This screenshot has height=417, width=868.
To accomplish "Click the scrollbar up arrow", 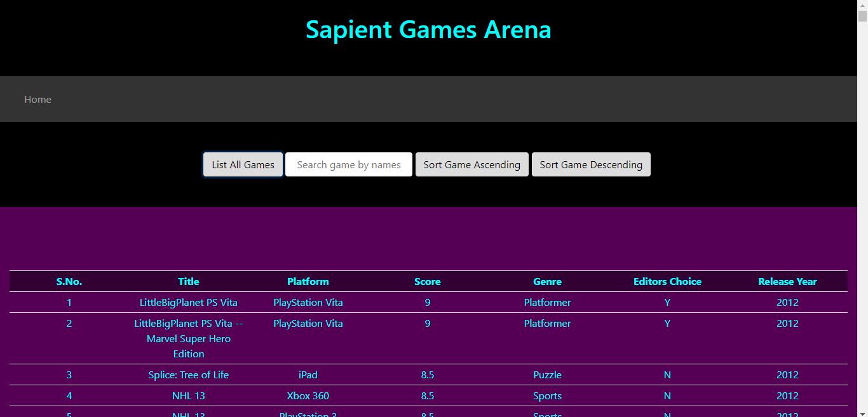I will coord(862,5).
